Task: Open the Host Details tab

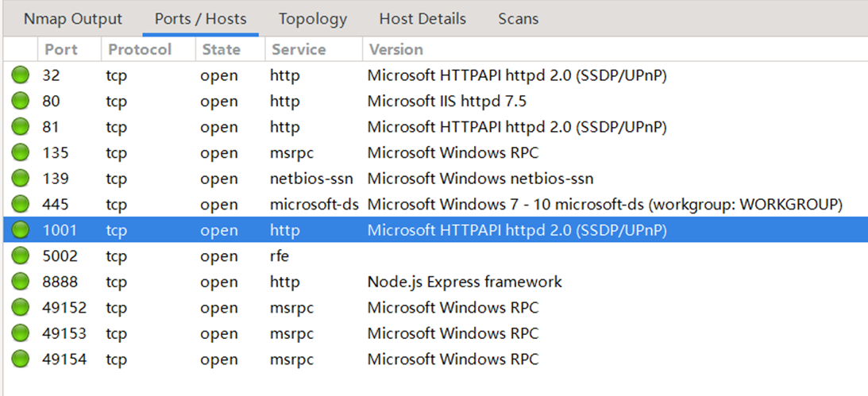Action: click(x=422, y=18)
